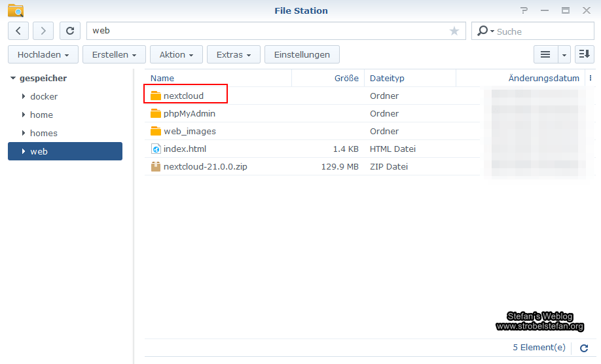The height and width of the screenshot is (364, 601).
Task: Open the Hochladen dropdown
Action: pyautogui.click(x=43, y=54)
